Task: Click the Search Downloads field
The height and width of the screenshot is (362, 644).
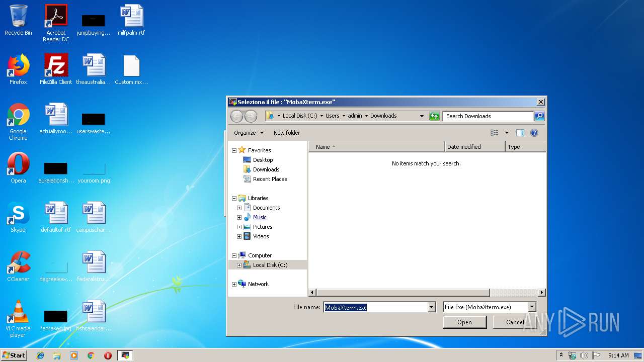Action: point(488,116)
